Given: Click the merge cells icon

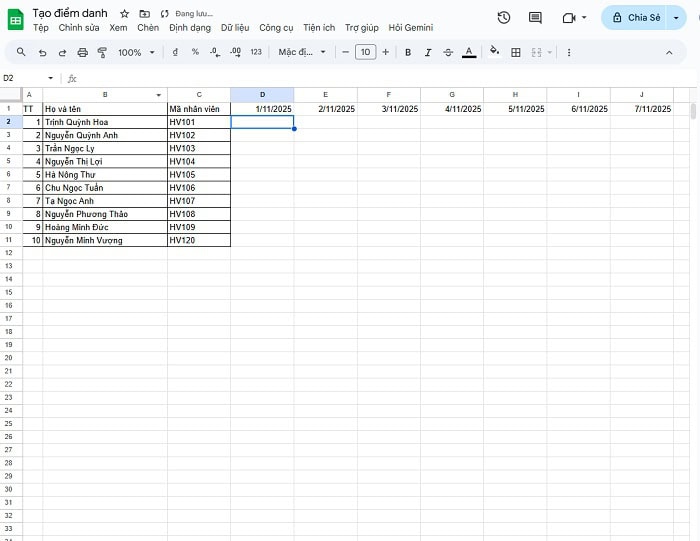Looking at the screenshot, I should (x=537, y=53).
